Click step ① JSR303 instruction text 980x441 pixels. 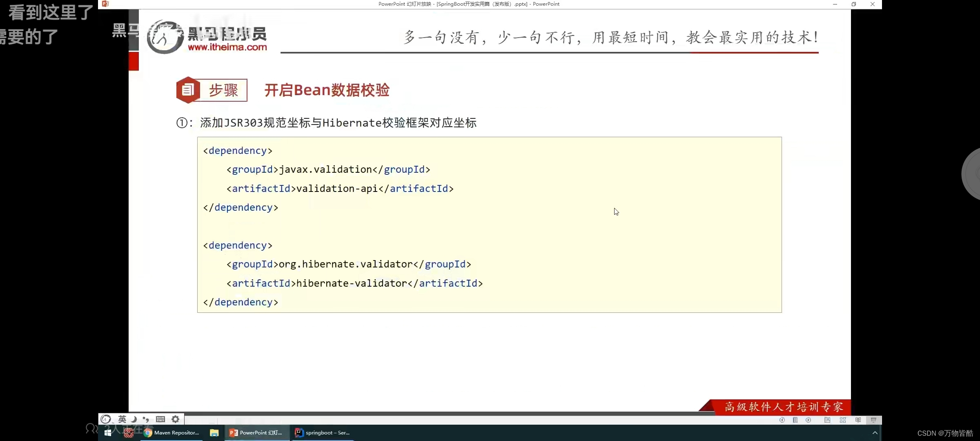[x=326, y=122]
